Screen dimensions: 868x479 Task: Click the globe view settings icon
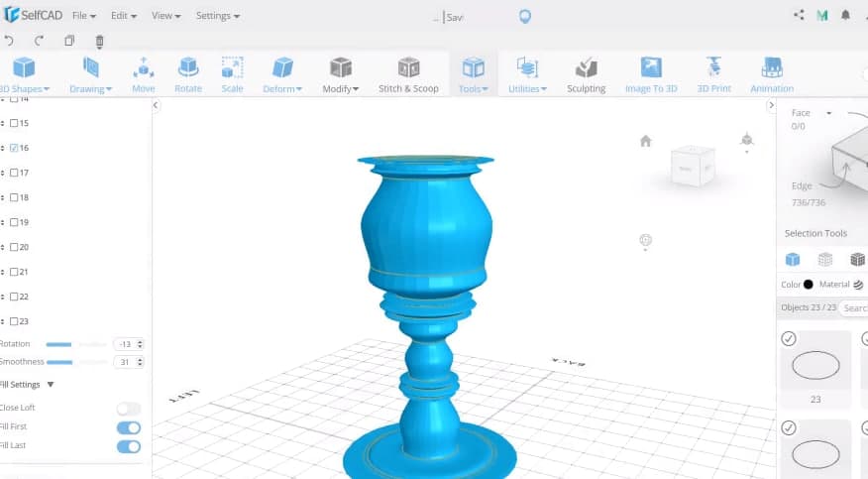(645, 240)
